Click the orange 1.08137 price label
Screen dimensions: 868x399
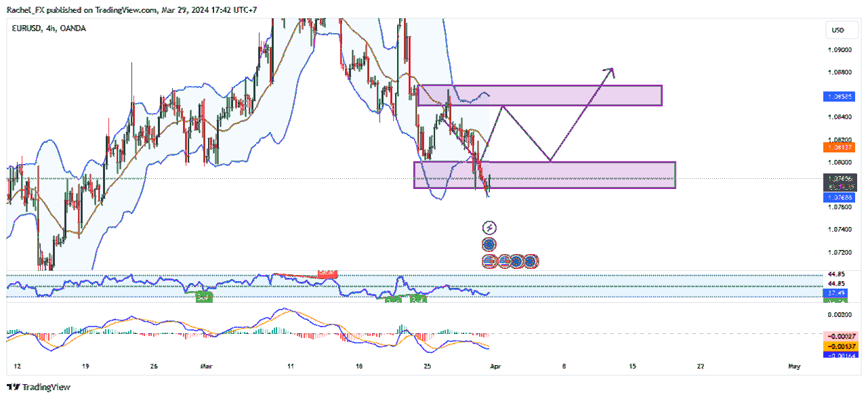pyautogui.click(x=840, y=147)
